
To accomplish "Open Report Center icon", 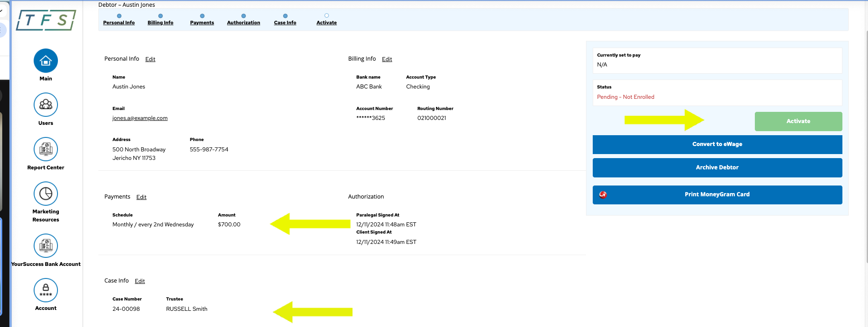I will coord(45,149).
